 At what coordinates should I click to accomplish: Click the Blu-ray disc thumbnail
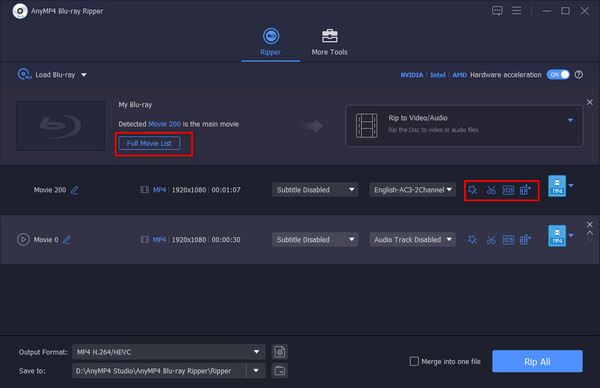coord(60,126)
